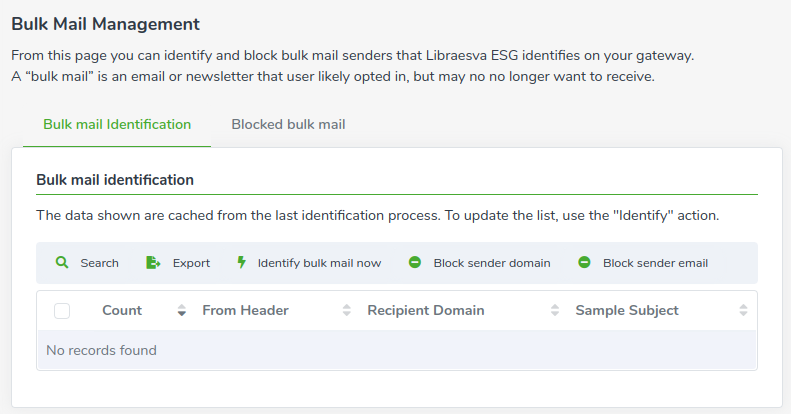Click the Sample Subject column header
791x414 pixels.
click(x=627, y=311)
